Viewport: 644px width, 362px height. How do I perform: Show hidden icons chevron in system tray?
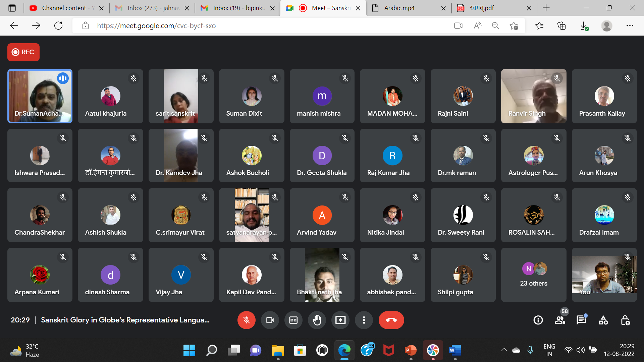click(504, 350)
